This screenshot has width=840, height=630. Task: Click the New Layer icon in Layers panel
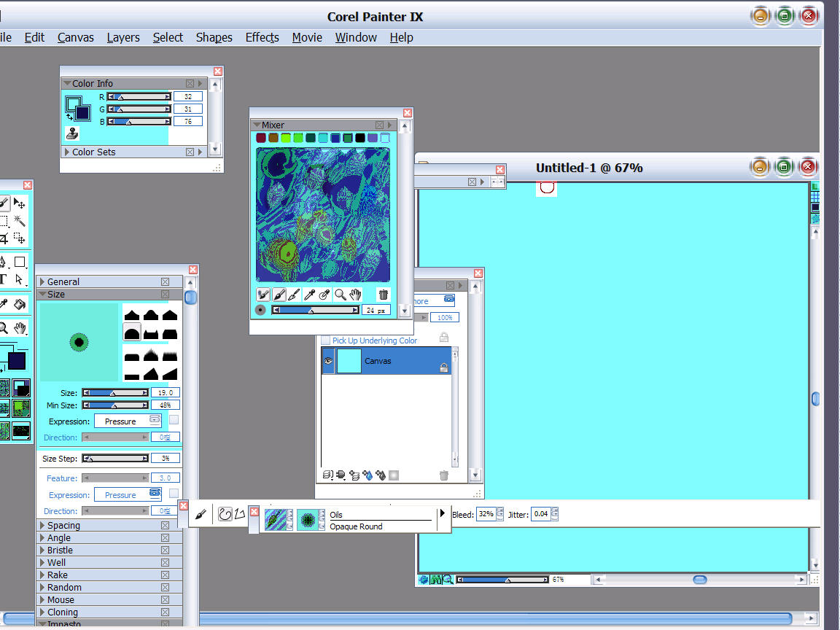(x=354, y=475)
